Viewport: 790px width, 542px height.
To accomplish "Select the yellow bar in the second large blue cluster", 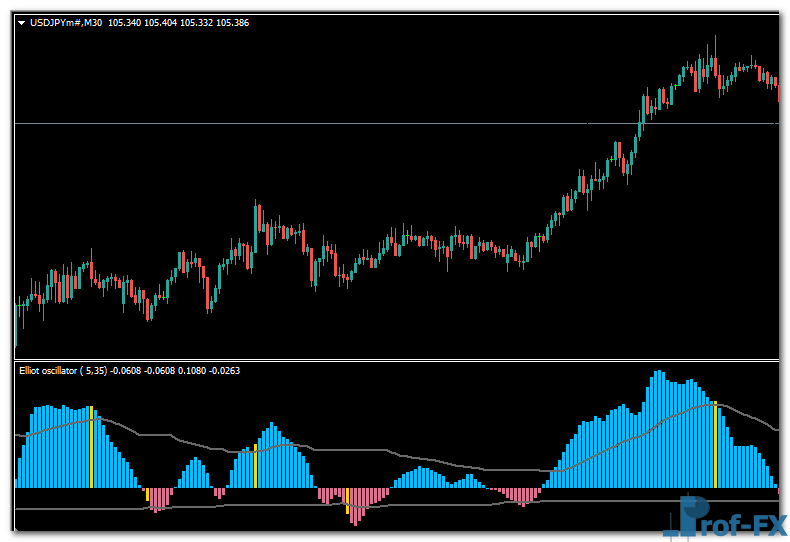I will pyautogui.click(x=255, y=467).
